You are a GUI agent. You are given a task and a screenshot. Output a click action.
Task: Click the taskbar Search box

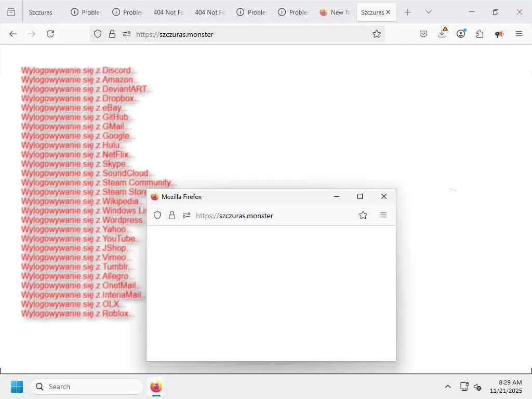pyautogui.click(x=87, y=387)
